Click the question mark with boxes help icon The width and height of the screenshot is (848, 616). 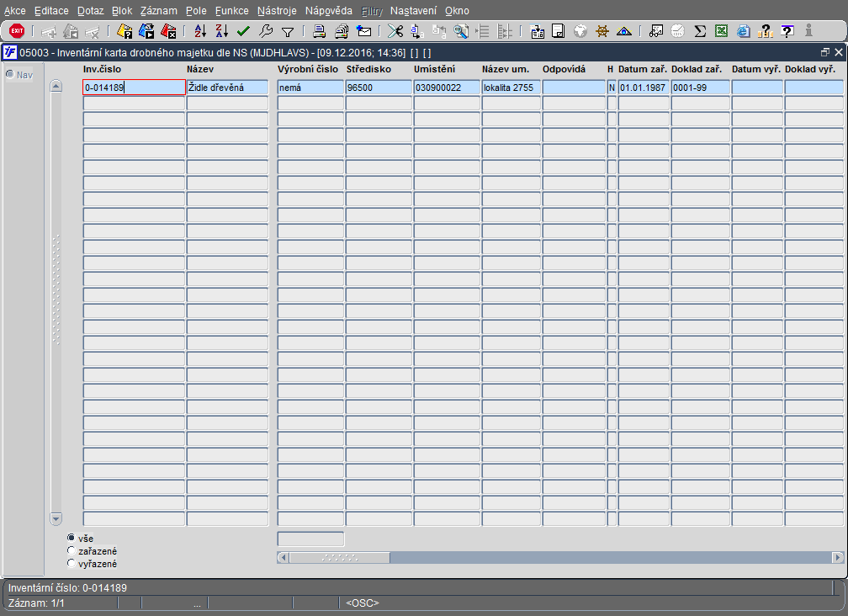(x=766, y=31)
